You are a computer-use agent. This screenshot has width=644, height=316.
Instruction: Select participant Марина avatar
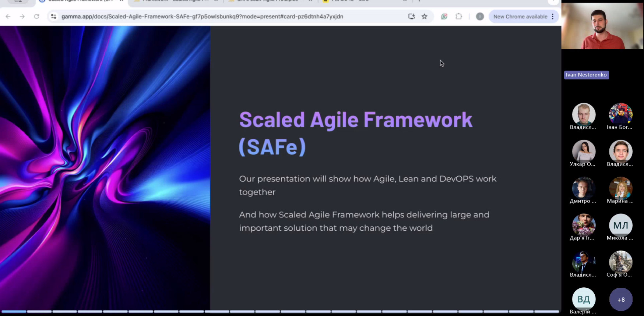pyautogui.click(x=620, y=188)
